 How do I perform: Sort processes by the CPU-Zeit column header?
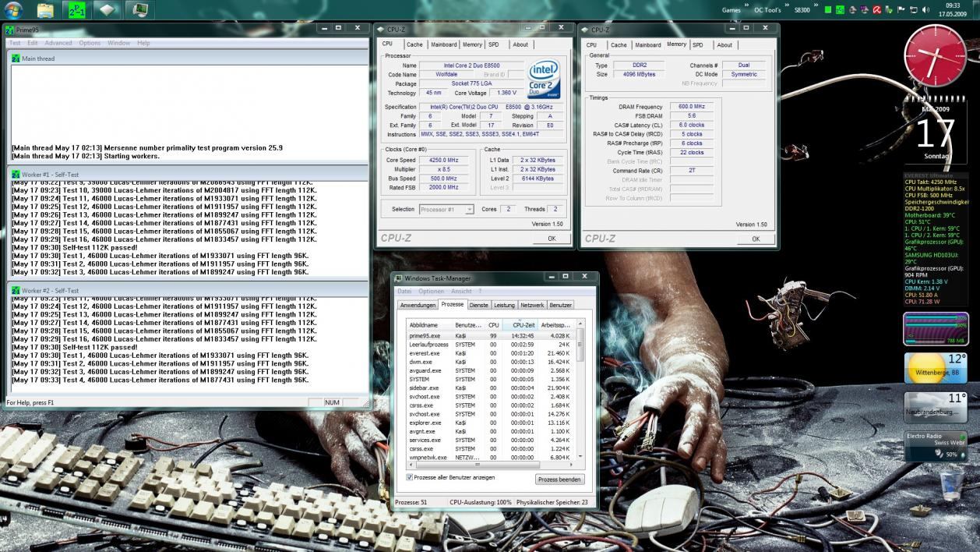pyautogui.click(x=520, y=324)
